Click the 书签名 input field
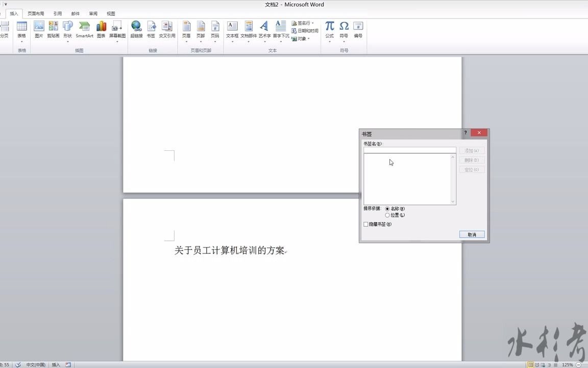Screen dimensions: 588x368 click(x=409, y=150)
